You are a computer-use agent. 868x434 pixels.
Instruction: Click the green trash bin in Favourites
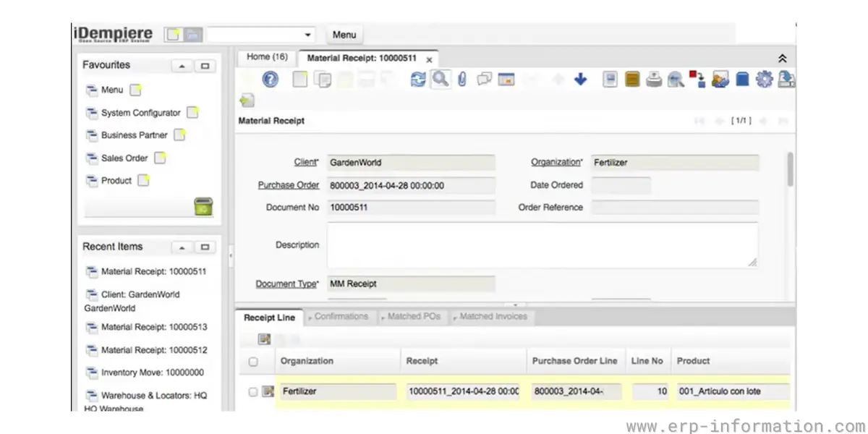tap(203, 207)
